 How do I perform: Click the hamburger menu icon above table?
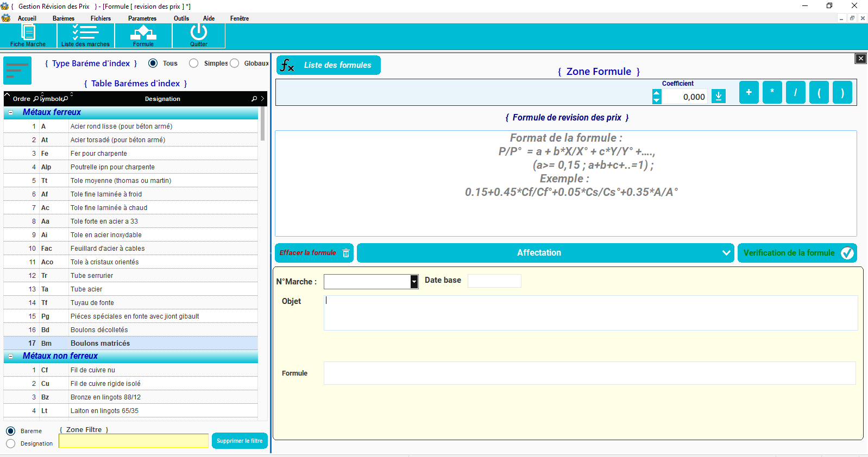17,71
